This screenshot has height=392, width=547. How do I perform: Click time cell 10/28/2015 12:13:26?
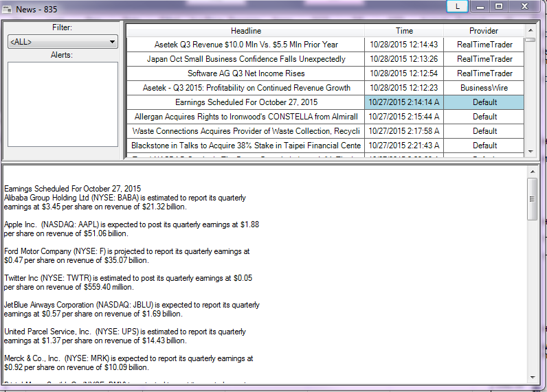(x=404, y=59)
